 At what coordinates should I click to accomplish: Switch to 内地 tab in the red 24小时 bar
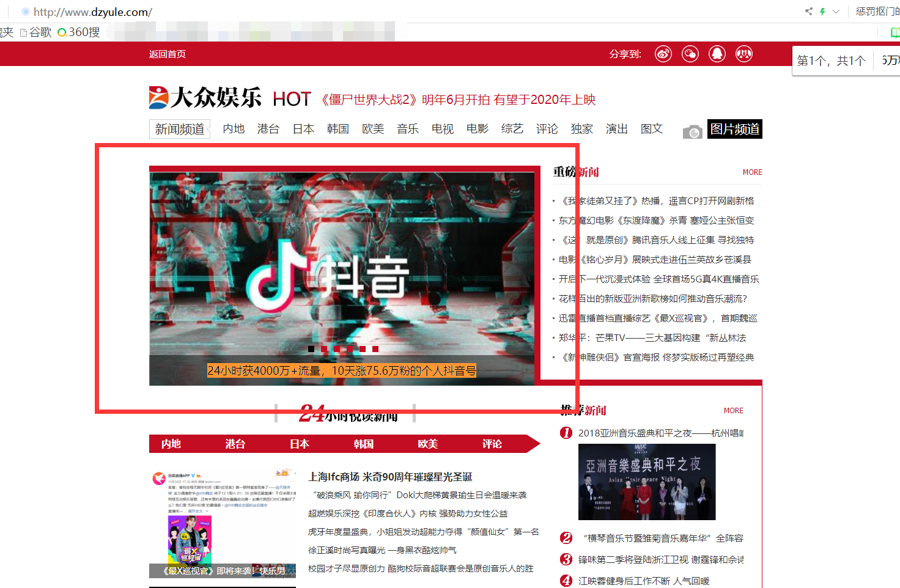coord(171,444)
